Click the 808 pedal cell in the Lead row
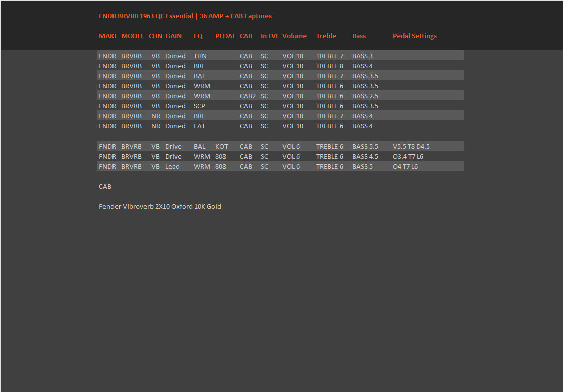Image resolution: width=563 pixels, height=392 pixels. click(221, 167)
